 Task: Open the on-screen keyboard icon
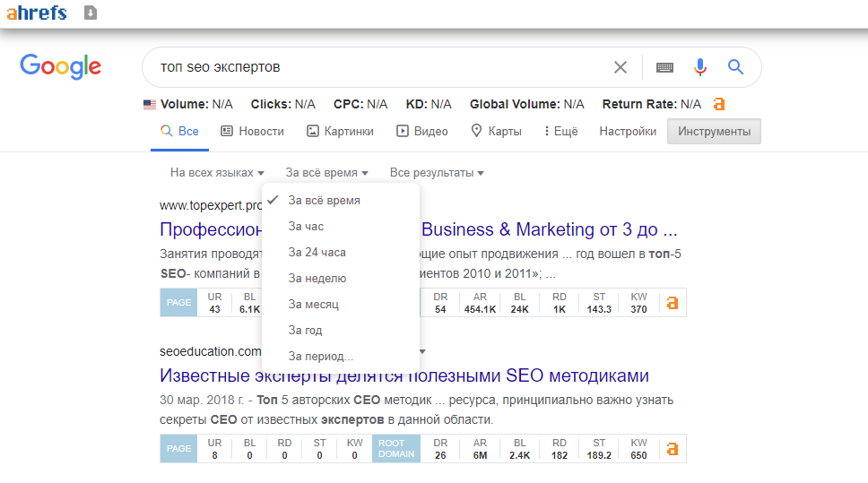(664, 67)
